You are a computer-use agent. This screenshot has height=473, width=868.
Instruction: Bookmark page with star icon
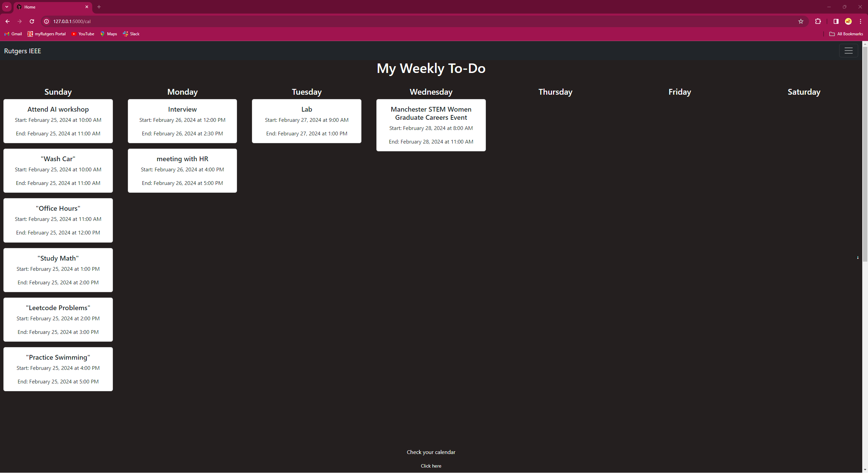tap(801, 21)
